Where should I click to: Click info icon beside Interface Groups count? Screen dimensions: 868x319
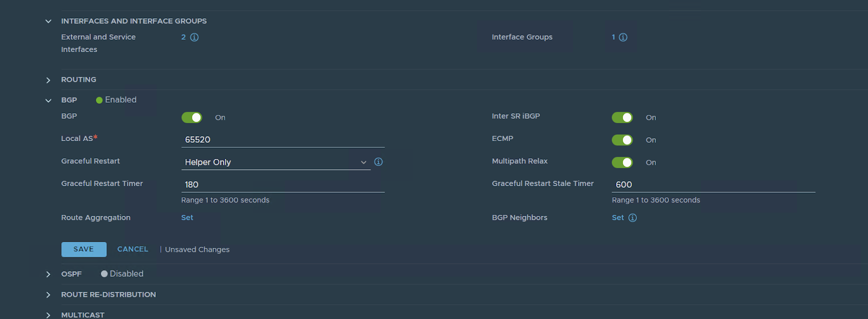623,37
